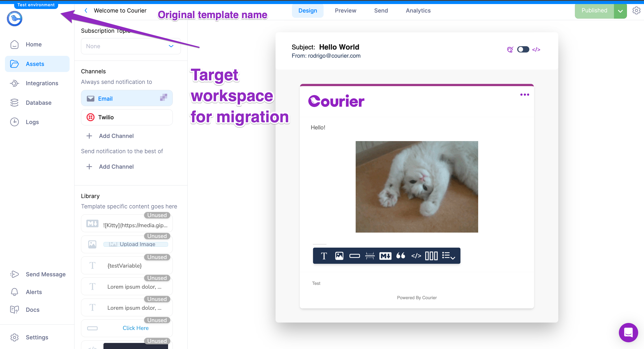Add a divider block from the toolbar
The height and width of the screenshot is (349, 644).
tap(370, 255)
